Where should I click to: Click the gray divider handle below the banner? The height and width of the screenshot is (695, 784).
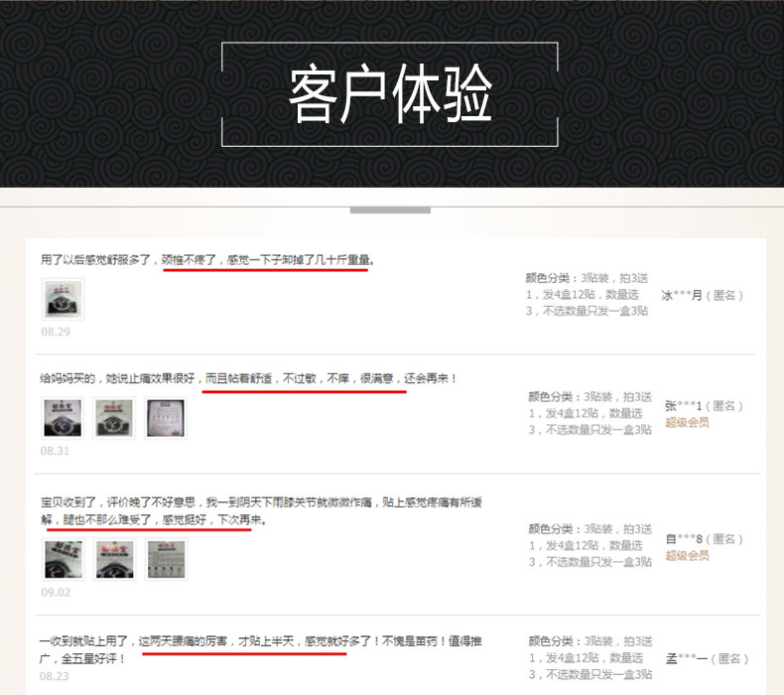pyautogui.click(x=390, y=210)
